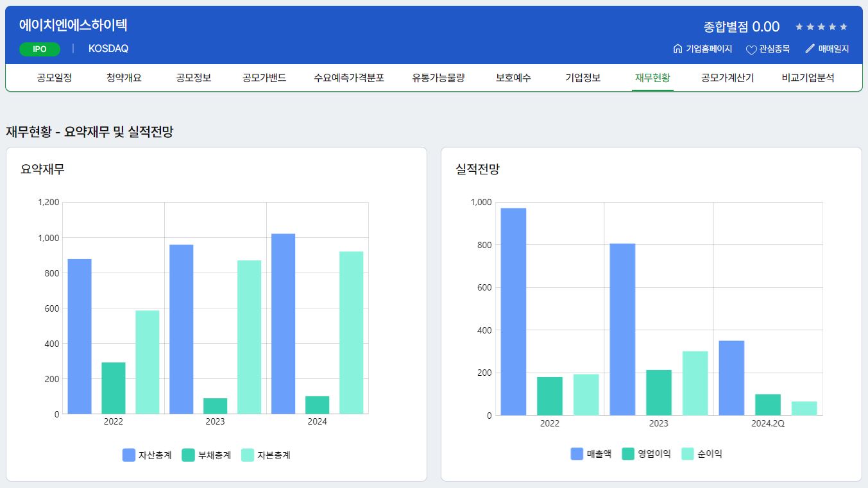Click the fifth rating star
Viewport: 868px width, 488px height.
click(844, 27)
